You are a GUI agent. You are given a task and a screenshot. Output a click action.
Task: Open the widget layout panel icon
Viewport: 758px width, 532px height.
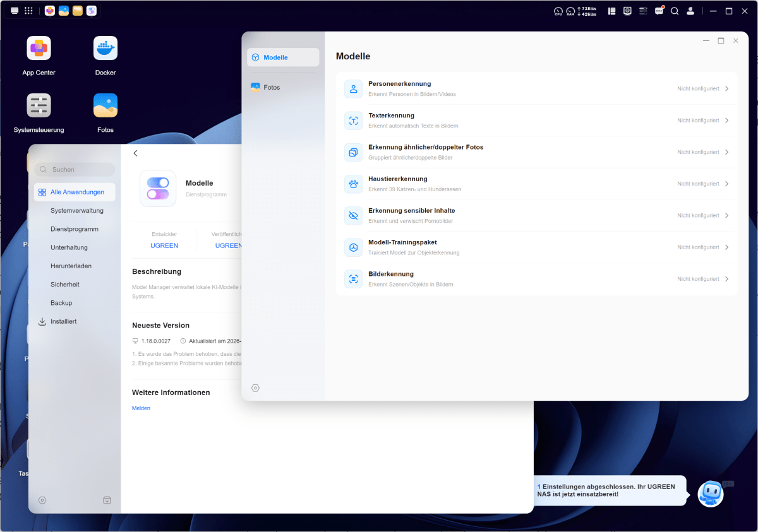[611, 11]
